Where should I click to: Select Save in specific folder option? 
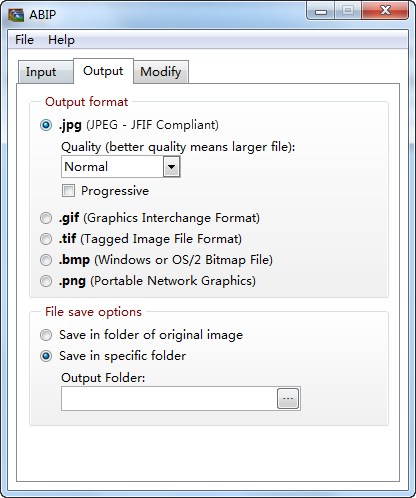[46, 356]
